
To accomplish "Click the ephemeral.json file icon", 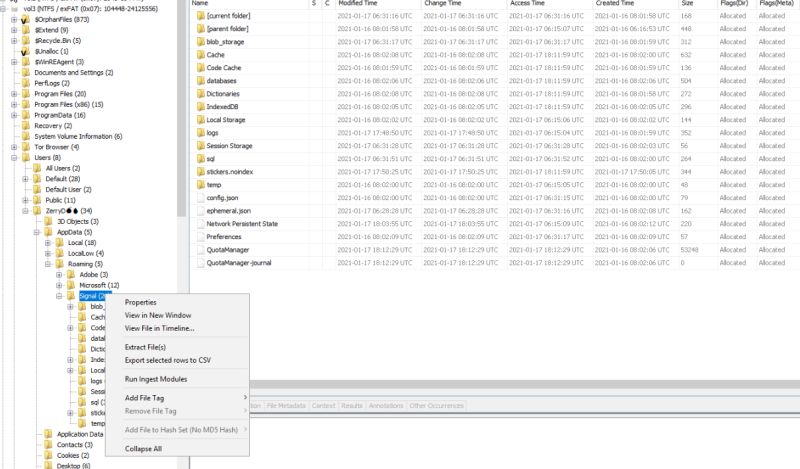I will pyautogui.click(x=201, y=211).
